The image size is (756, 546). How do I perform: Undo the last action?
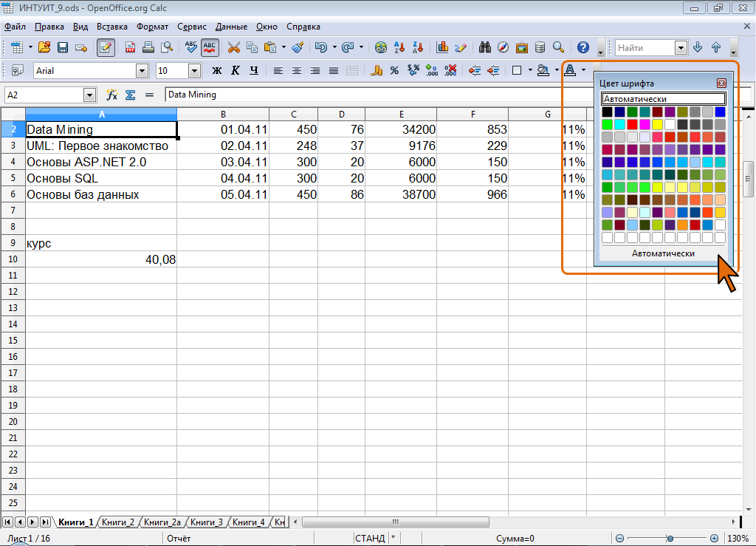click(320, 47)
